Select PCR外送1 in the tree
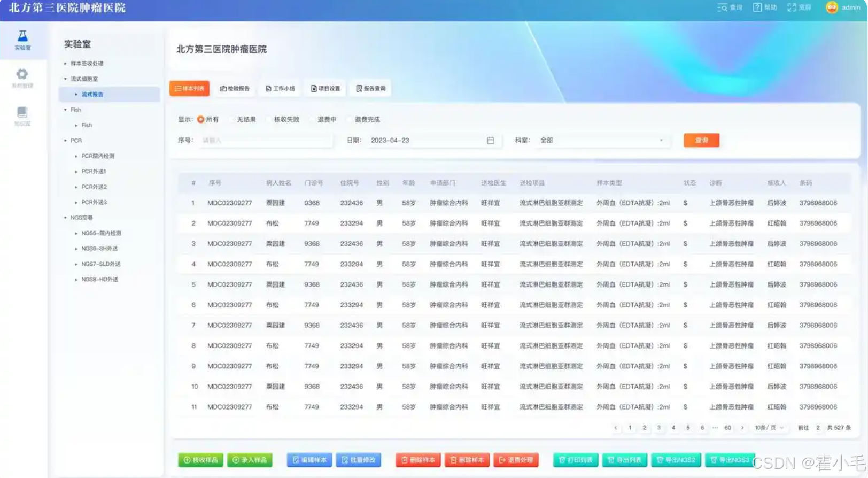868x478 pixels. coord(94,172)
